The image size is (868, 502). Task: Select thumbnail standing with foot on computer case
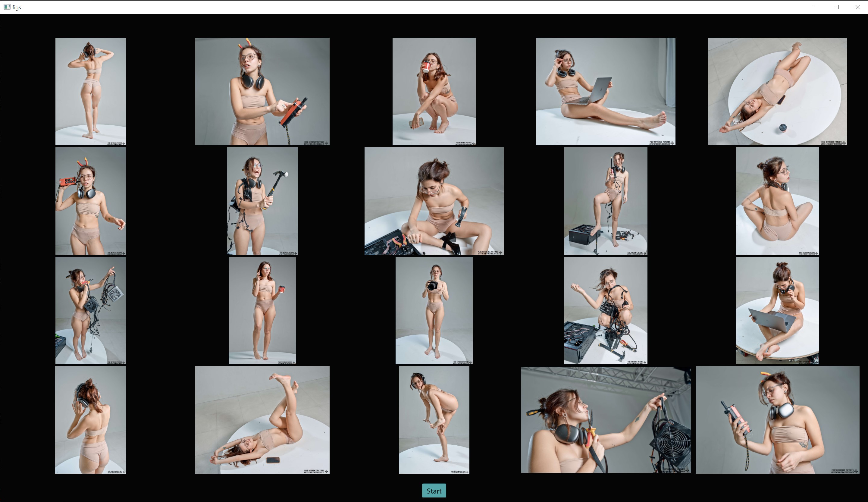click(606, 201)
